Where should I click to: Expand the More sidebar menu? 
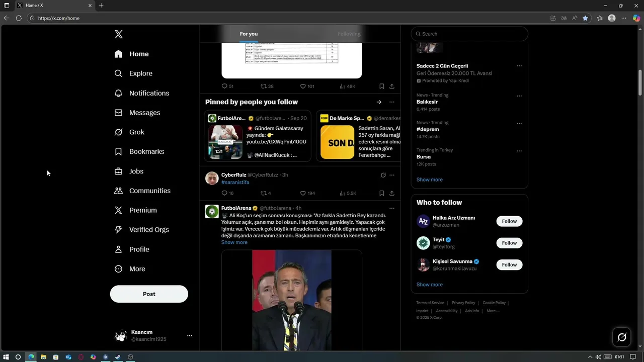130,269
